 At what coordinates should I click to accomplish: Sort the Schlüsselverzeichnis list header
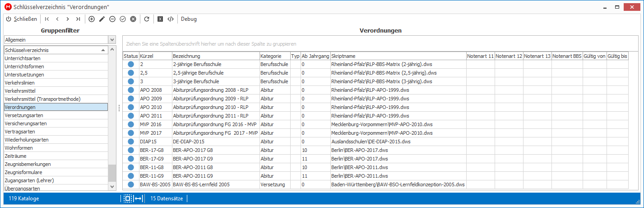pos(56,50)
